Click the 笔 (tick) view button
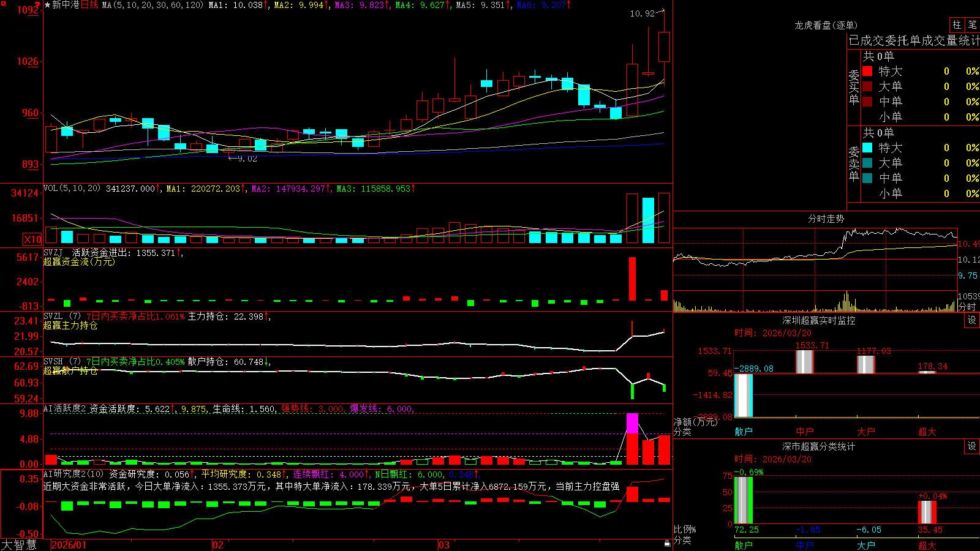 point(972,25)
